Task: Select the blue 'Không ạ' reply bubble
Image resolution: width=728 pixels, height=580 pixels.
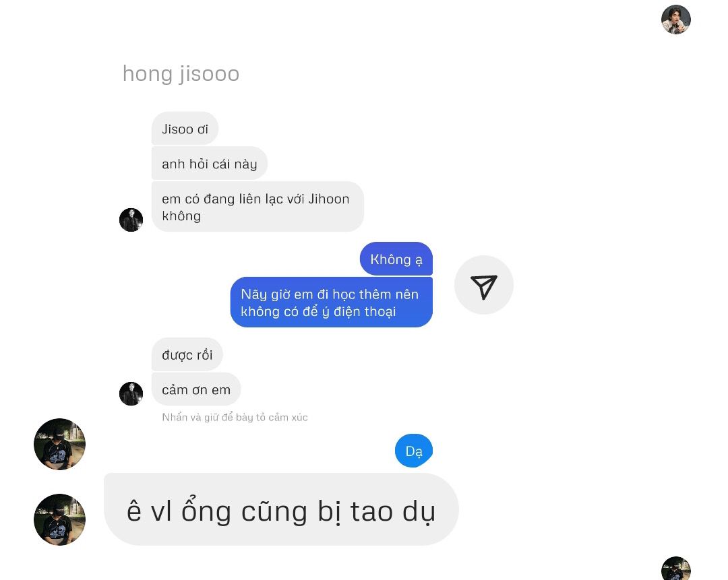Action: (396, 259)
